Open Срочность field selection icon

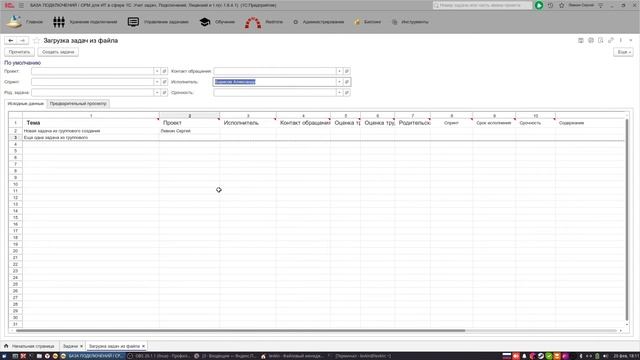tap(347, 93)
